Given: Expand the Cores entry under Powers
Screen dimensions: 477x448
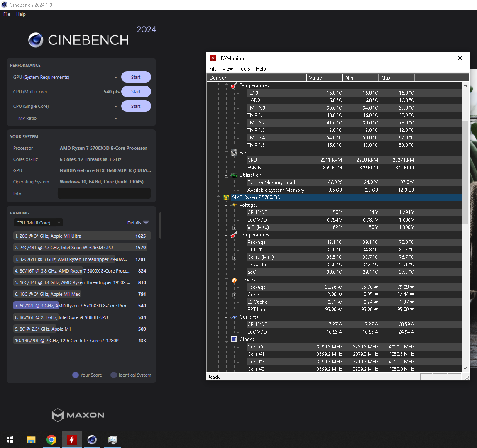Looking at the screenshot, I should [x=234, y=295].
